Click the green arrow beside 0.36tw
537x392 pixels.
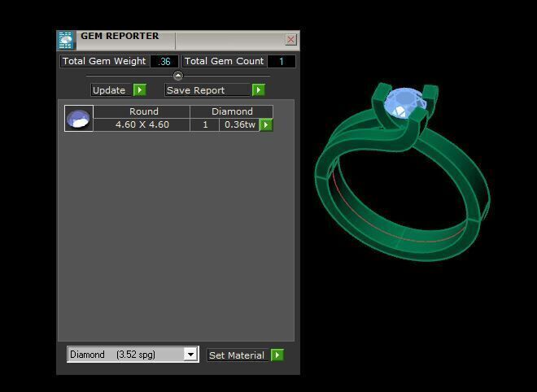click(266, 125)
